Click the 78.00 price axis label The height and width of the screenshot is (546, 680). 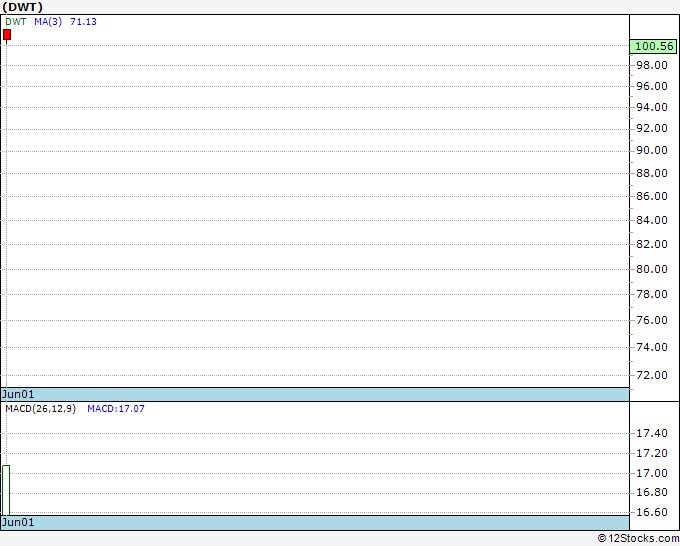pos(652,294)
